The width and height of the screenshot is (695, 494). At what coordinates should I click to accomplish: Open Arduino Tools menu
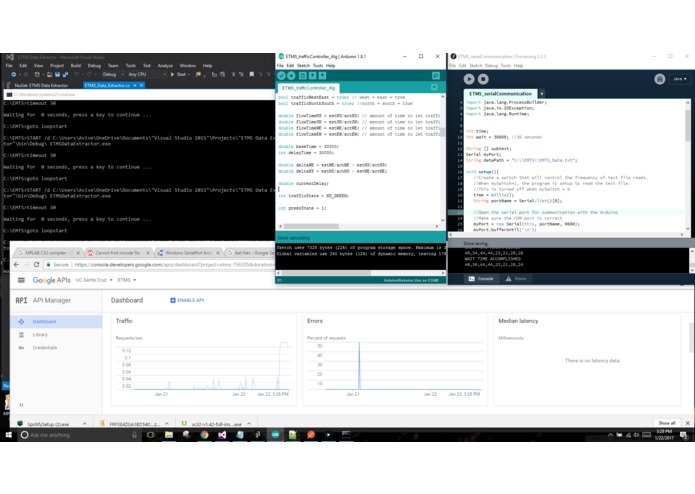(x=318, y=66)
